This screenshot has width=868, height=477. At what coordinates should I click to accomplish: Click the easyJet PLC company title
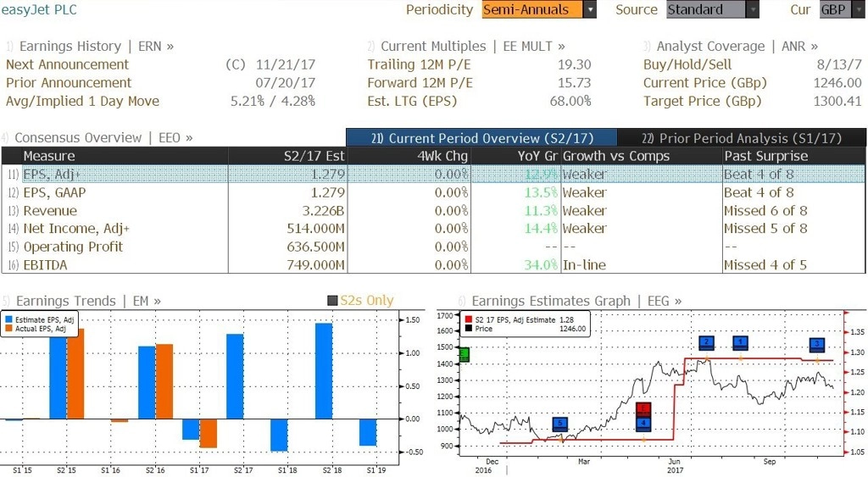coord(39,9)
